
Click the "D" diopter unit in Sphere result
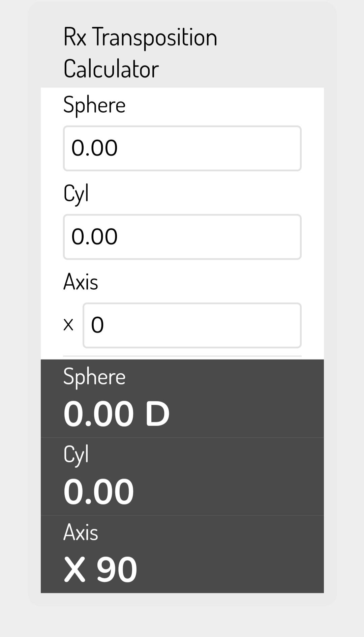tap(157, 414)
